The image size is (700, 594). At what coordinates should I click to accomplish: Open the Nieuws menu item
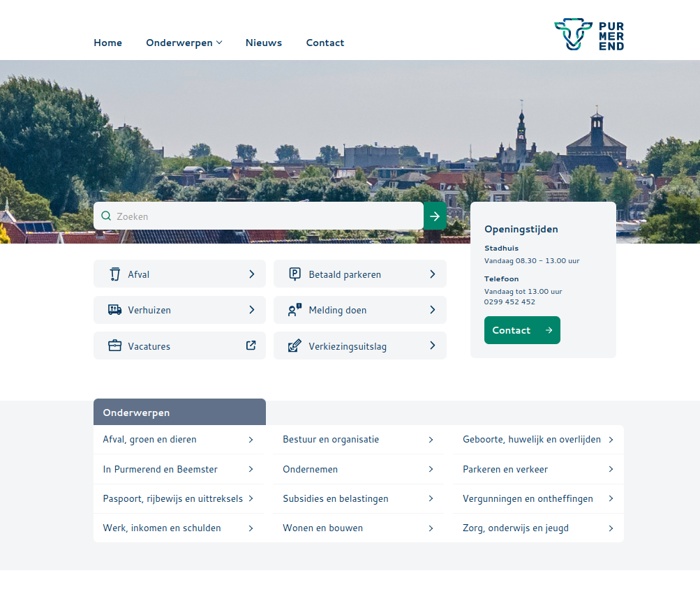click(x=263, y=43)
